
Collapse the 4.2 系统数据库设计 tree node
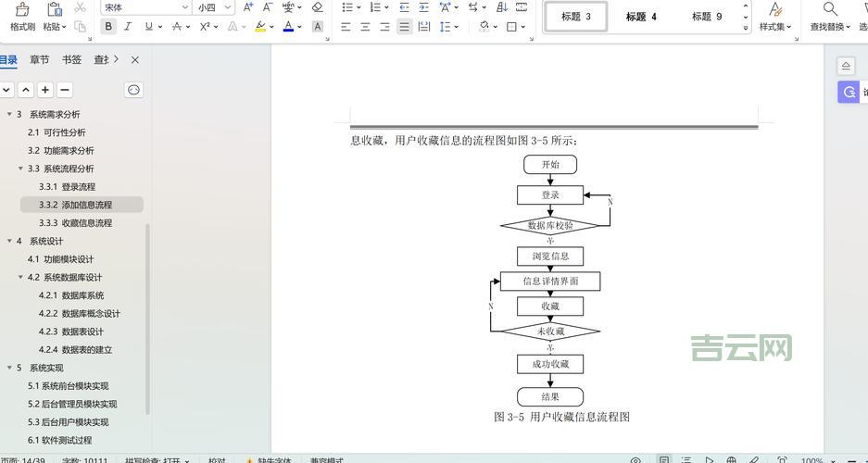20,277
